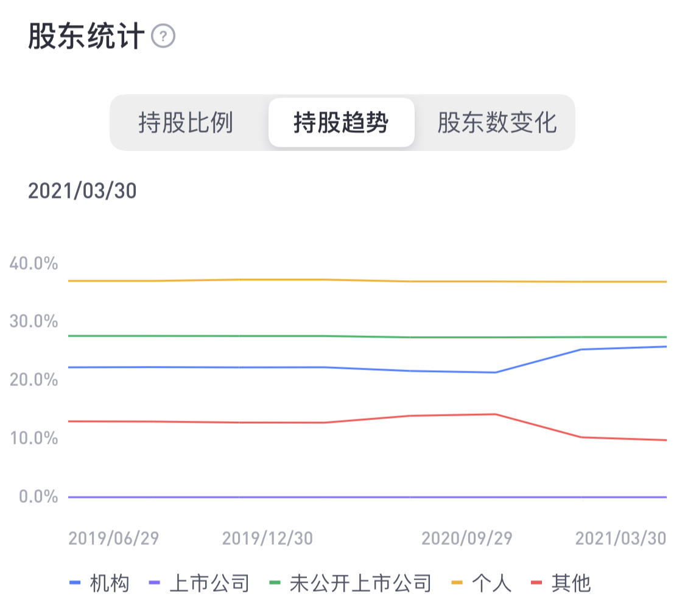Click the green 未公开上市公司 legend marker
Screen dimensions: 685x616
[x=275, y=583]
